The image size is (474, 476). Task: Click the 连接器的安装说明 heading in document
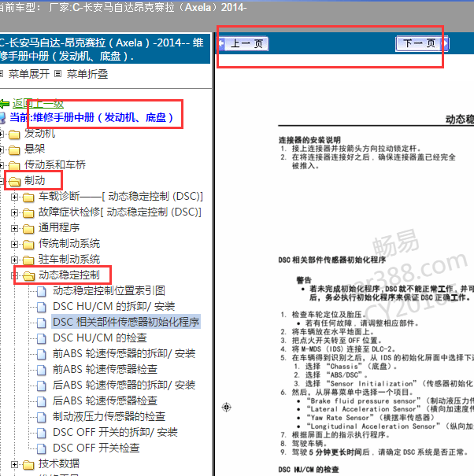tap(309, 140)
